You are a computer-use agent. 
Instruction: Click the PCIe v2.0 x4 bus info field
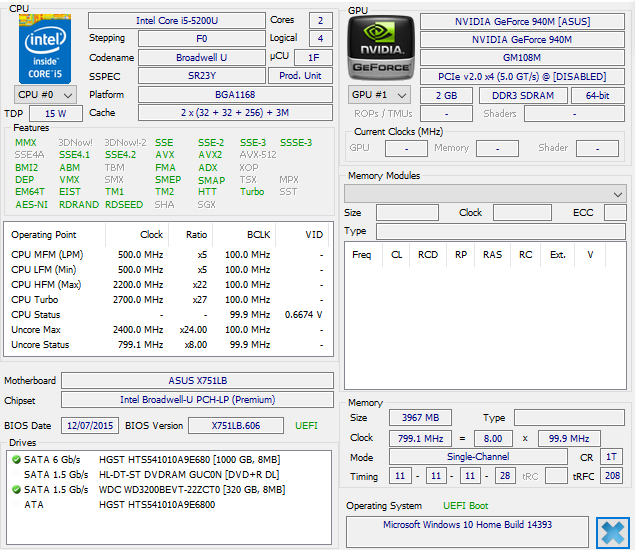[x=522, y=76]
